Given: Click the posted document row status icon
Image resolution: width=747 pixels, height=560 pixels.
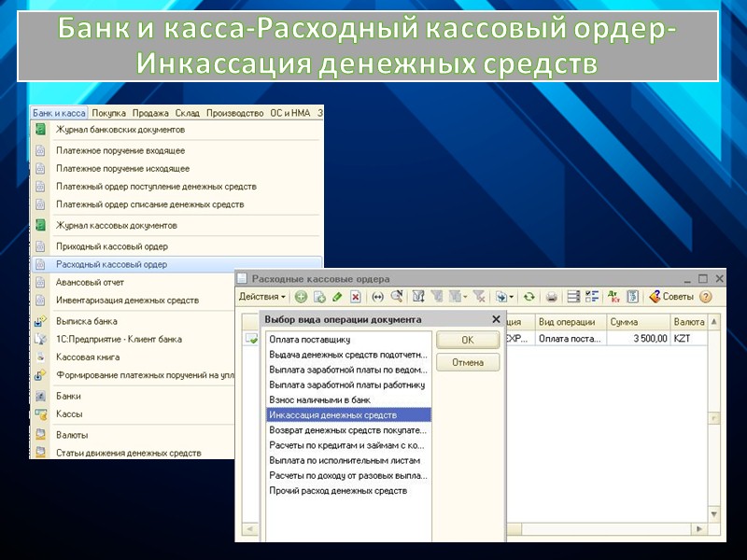Looking at the screenshot, I should pyautogui.click(x=251, y=339).
